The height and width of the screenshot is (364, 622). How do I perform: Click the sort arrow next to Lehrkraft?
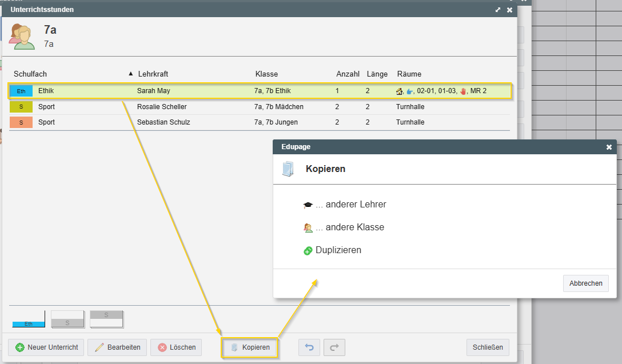(130, 74)
